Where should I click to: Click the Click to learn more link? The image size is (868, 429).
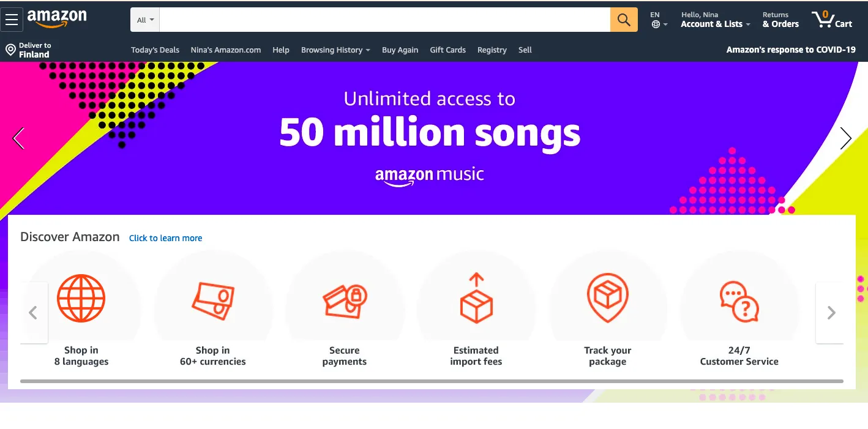pyautogui.click(x=165, y=238)
